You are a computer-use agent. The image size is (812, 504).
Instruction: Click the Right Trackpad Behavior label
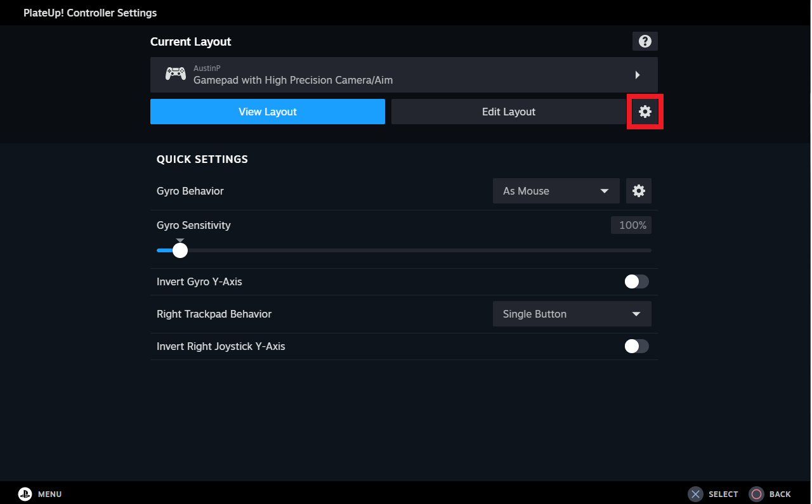point(214,314)
